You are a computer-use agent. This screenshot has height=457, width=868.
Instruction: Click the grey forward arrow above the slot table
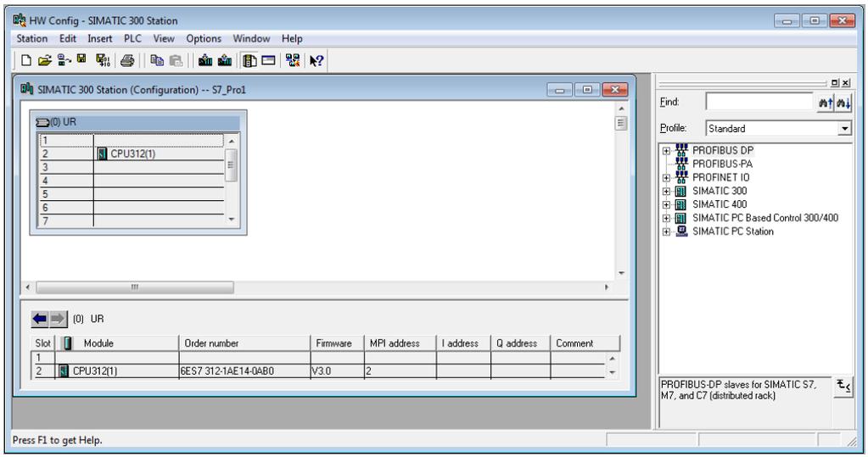click(59, 319)
